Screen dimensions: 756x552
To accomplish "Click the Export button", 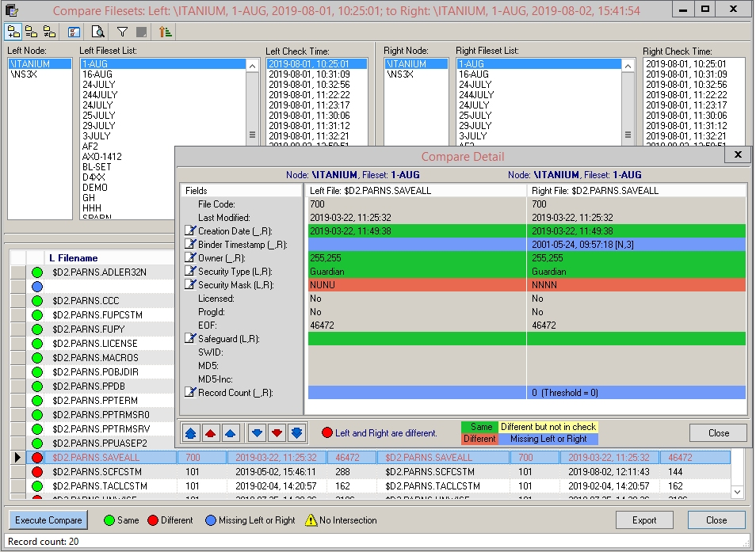I will click(x=643, y=520).
